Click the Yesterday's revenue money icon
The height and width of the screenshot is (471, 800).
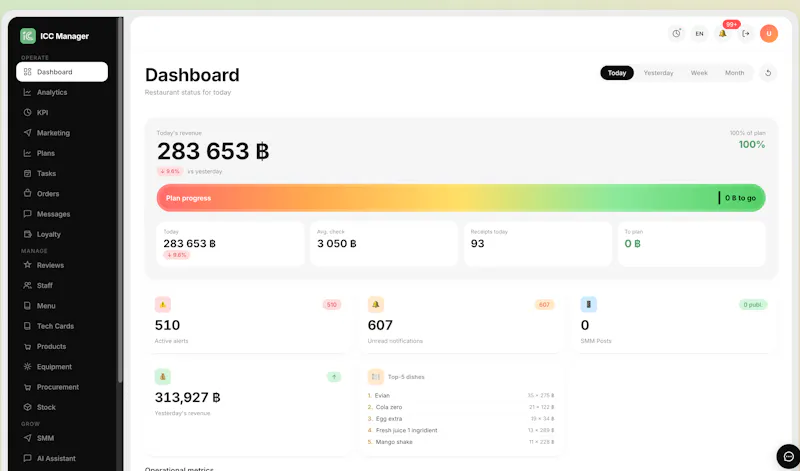pos(163,377)
